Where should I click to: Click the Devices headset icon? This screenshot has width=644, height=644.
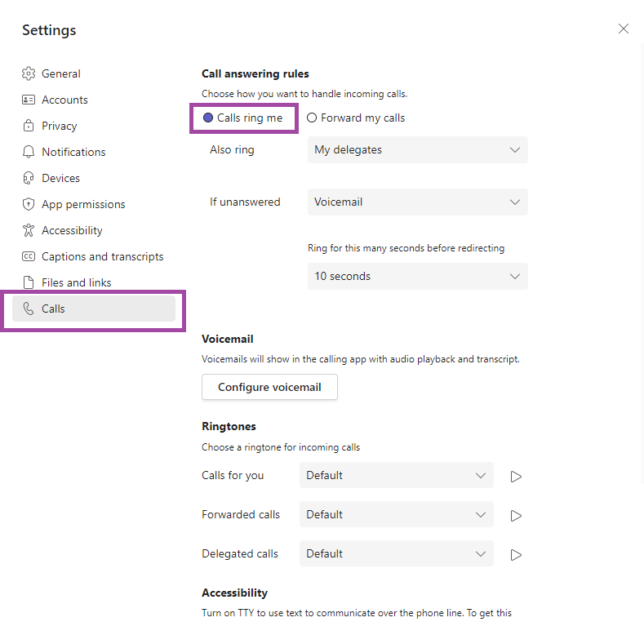(29, 178)
